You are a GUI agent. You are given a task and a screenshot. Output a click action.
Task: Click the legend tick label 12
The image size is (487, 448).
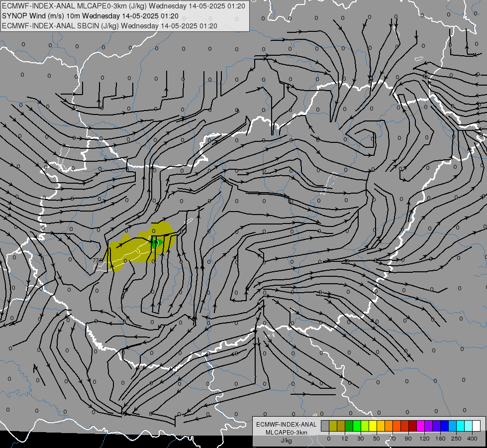[x=345, y=439]
